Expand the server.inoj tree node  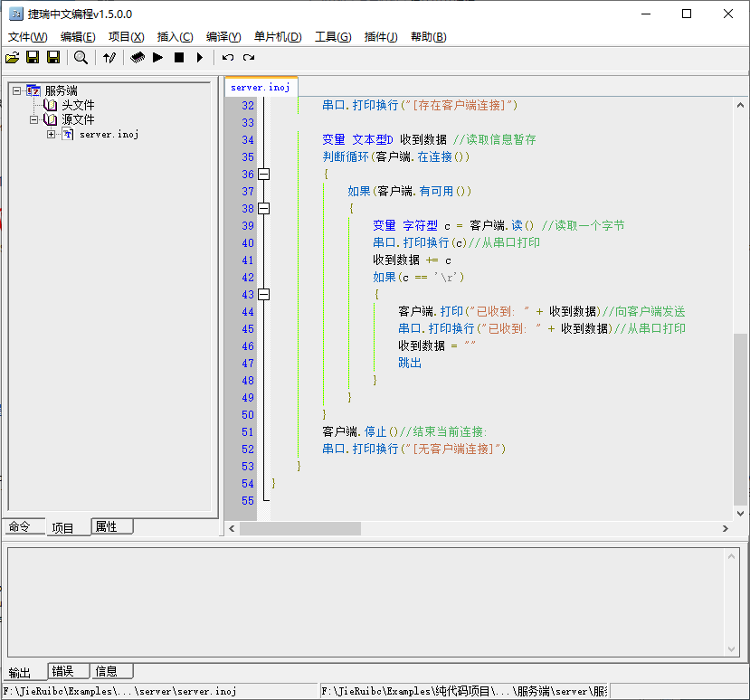[x=51, y=134]
